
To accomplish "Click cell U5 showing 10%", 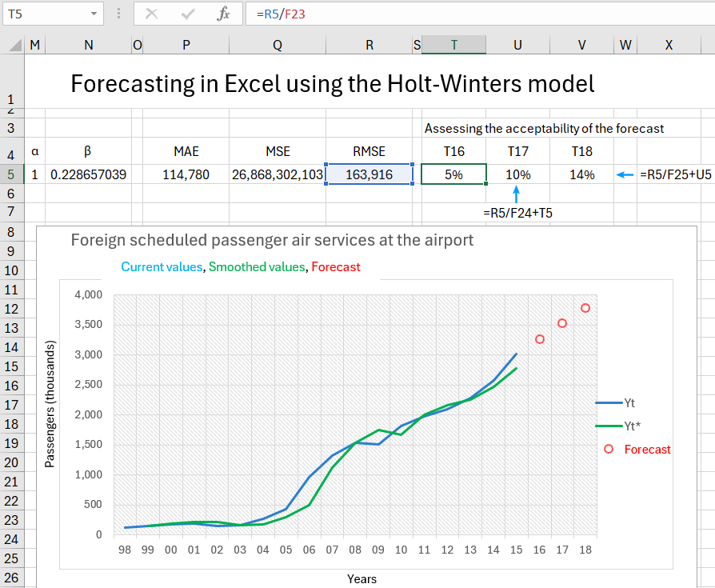I will [517, 174].
